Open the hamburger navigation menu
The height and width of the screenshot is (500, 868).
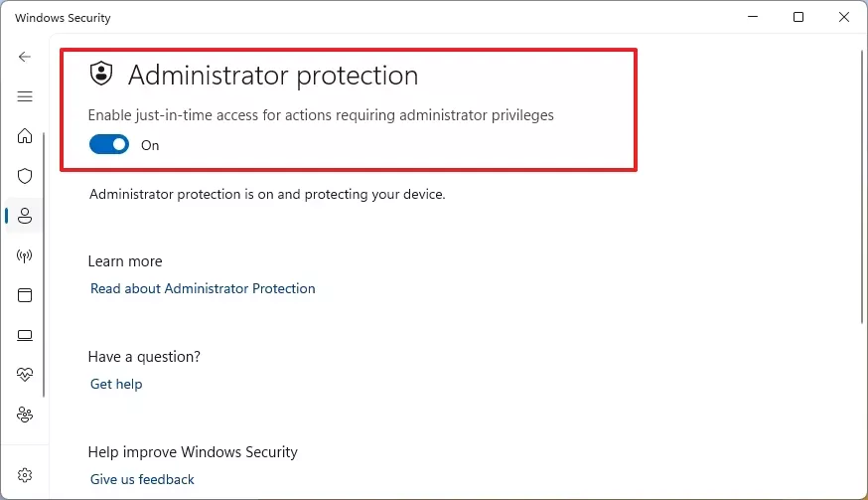(x=25, y=96)
